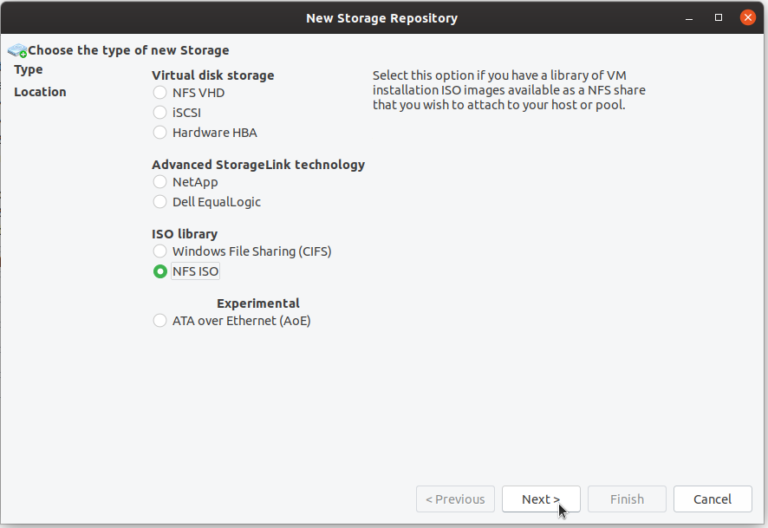This screenshot has width=768, height=528.
Task: Go to the Type wizard step
Action: coord(29,70)
